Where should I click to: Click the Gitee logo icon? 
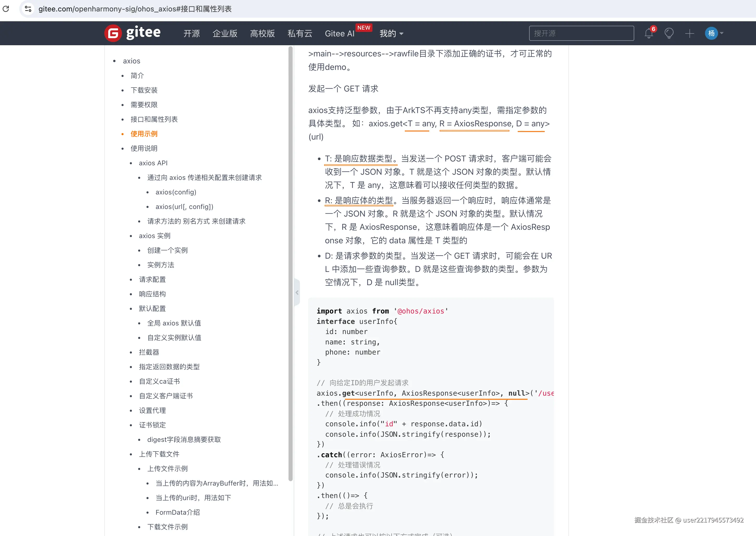pyautogui.click(x=113, y=33)
